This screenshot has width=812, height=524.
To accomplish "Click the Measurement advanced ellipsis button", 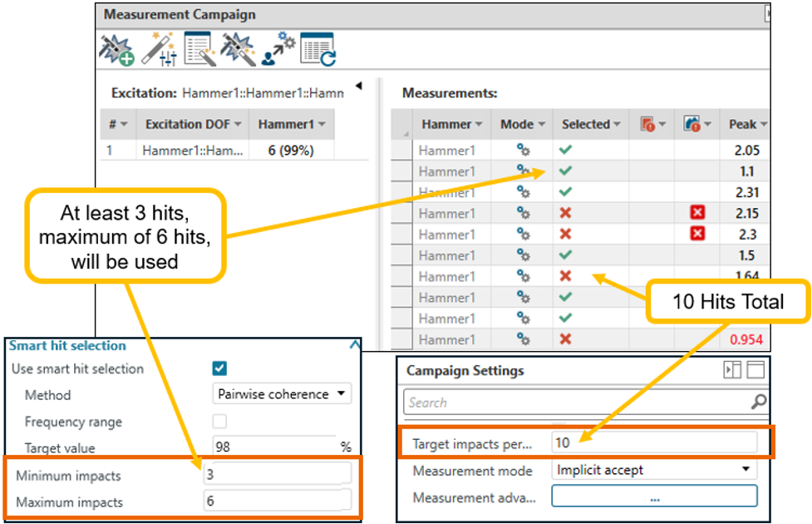I will coord(654,497).
